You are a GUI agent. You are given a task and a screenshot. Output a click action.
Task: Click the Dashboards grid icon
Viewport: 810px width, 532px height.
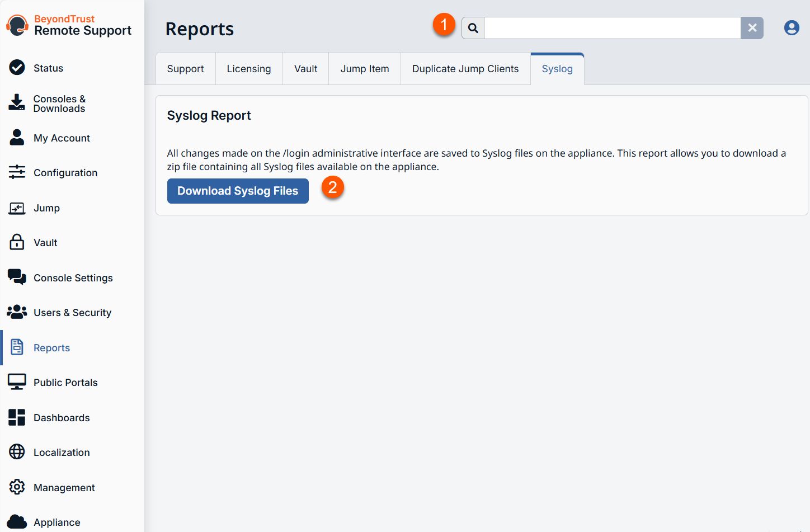click(x=17, y=417)
